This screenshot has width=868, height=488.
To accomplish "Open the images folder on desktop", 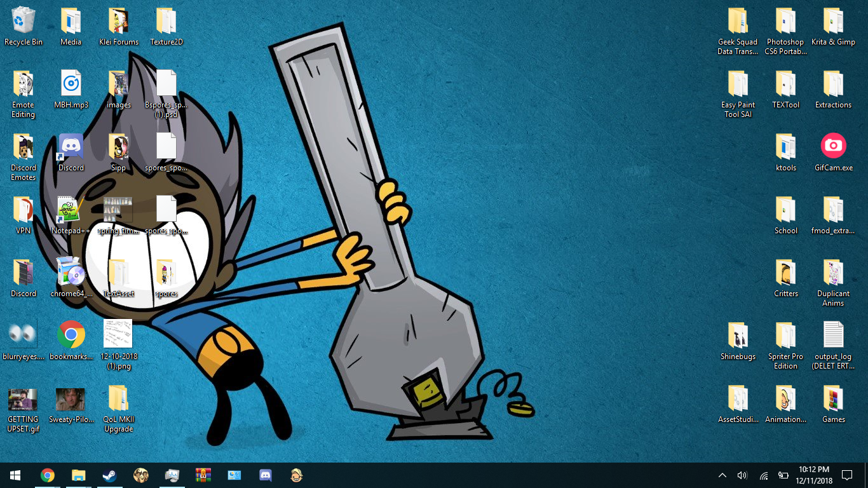I will coord(119,90).
